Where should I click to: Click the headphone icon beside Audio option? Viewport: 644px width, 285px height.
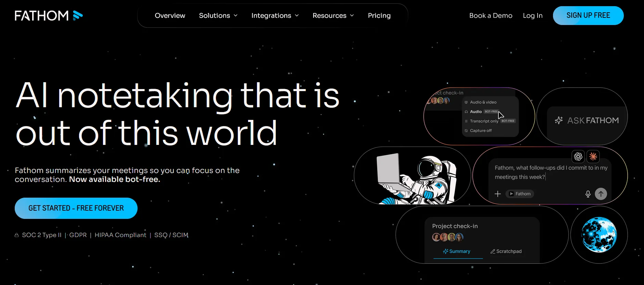pos(466,112)
